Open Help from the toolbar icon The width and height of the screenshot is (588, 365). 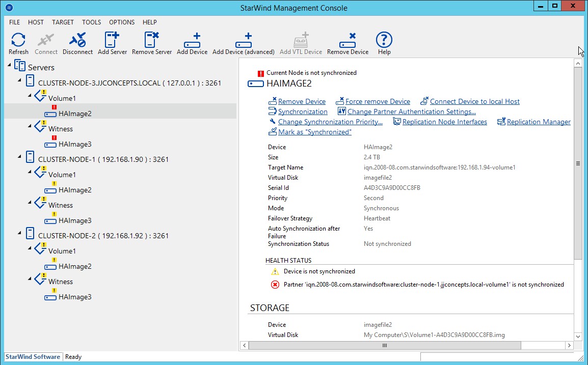pyautogui.click(x=384, y=40)
